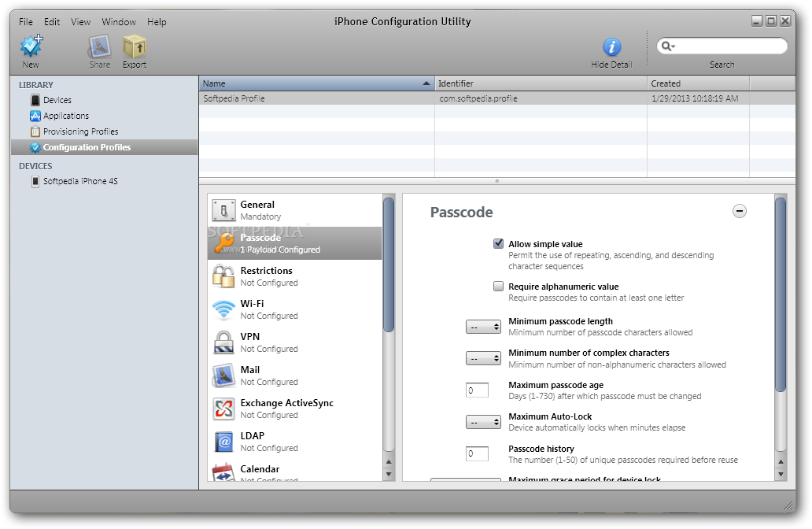Open the LDAP address book icon

pos(223,442)
